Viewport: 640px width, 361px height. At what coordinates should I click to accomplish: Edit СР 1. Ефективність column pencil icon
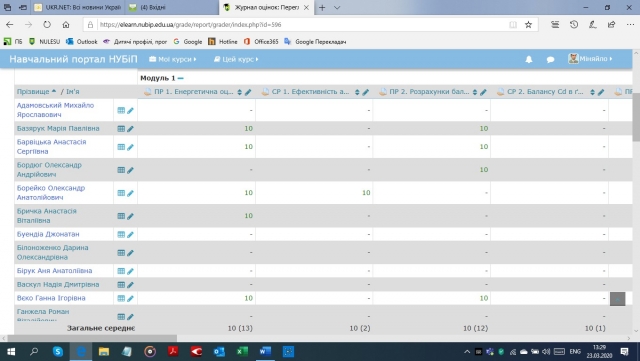point(365,92)
